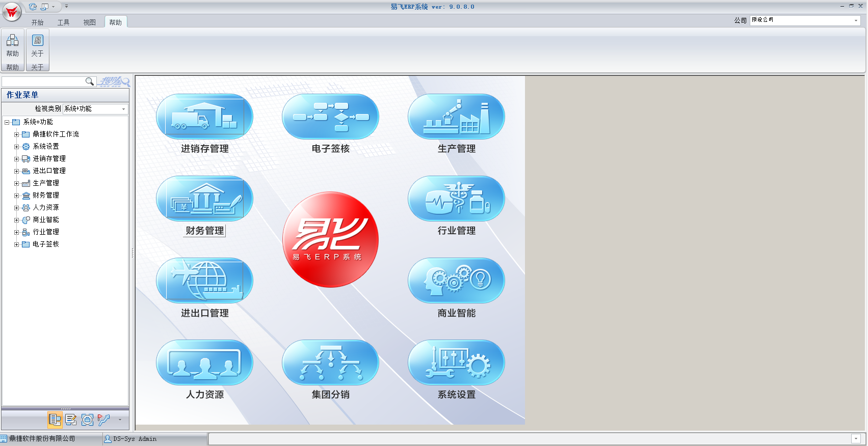This screenshot has height=446, width=868.
Task: Open the customize quick access toolbar menu
Action: coord(66,7)
